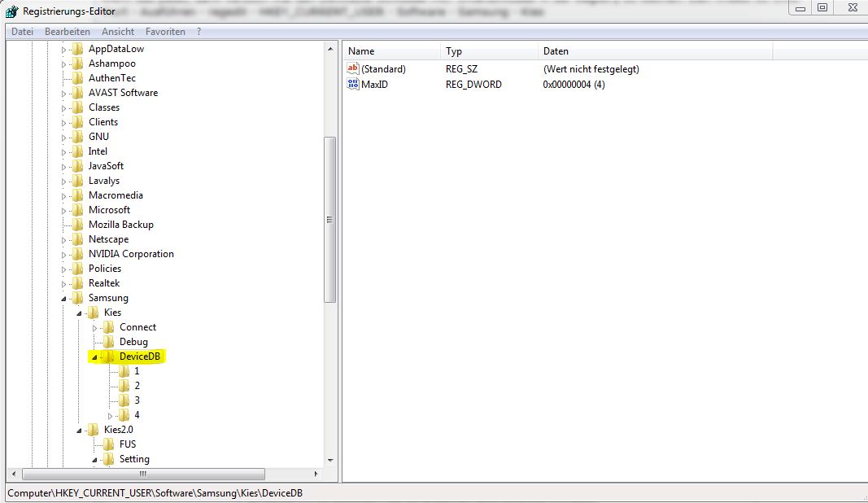Click the tree's vertical scrollbar up arrow
Screen dimensions: 868x503
coord(330,49)
